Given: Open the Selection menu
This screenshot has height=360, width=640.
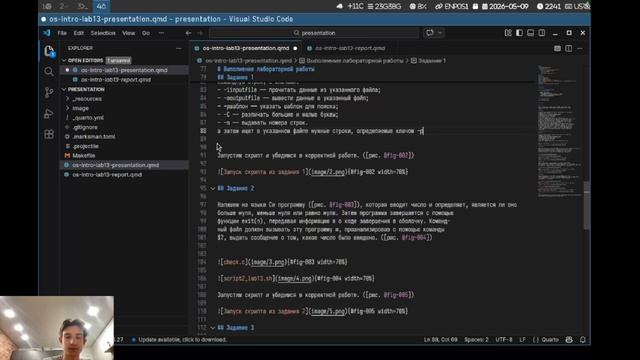Looking at the screenshot, I should (103, 33).
